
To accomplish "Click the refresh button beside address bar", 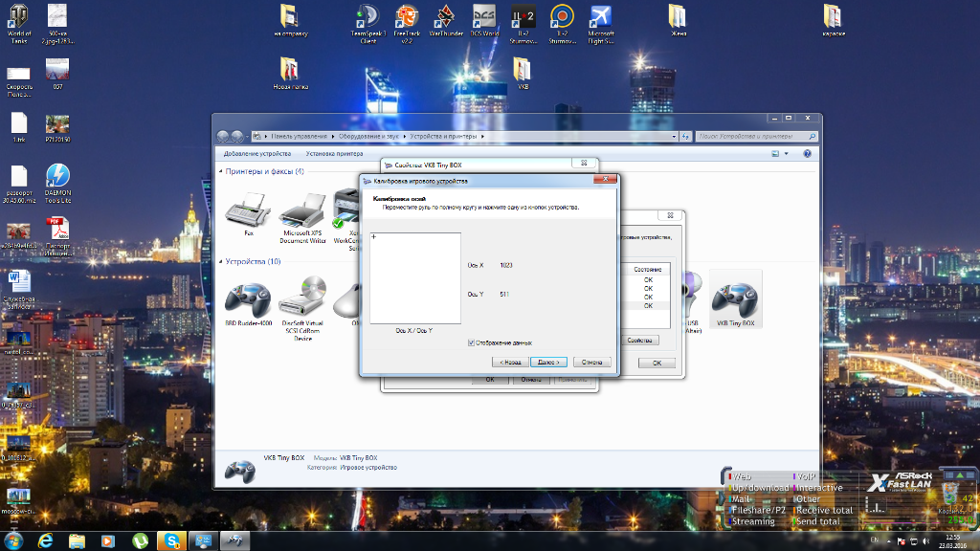I will (x=685, y=136).
